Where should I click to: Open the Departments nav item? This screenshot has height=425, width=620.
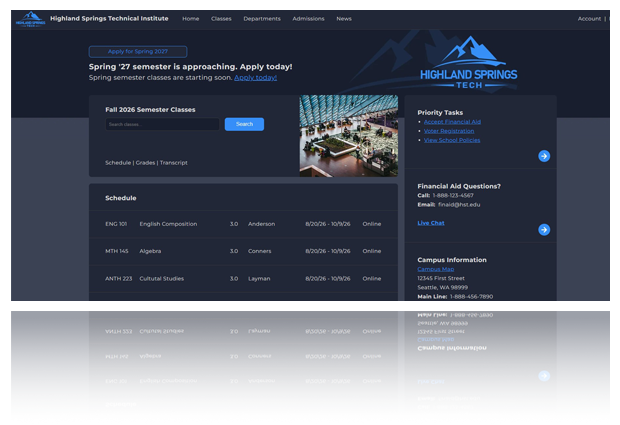(x=262, y=19)
